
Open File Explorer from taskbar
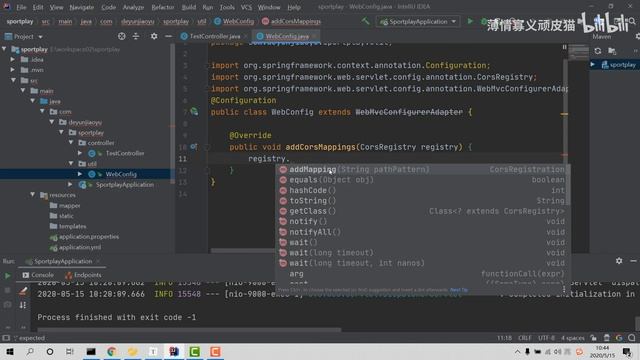(133, 352)
